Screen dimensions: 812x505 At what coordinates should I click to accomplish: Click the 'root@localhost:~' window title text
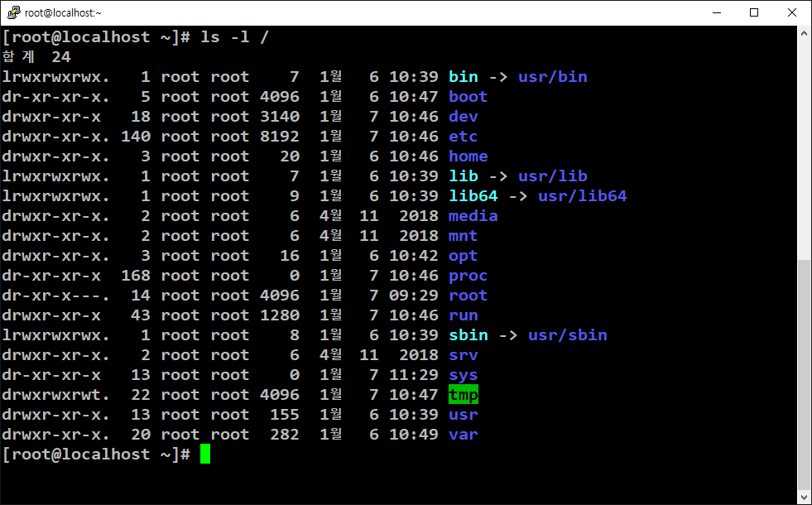[63, 12]
